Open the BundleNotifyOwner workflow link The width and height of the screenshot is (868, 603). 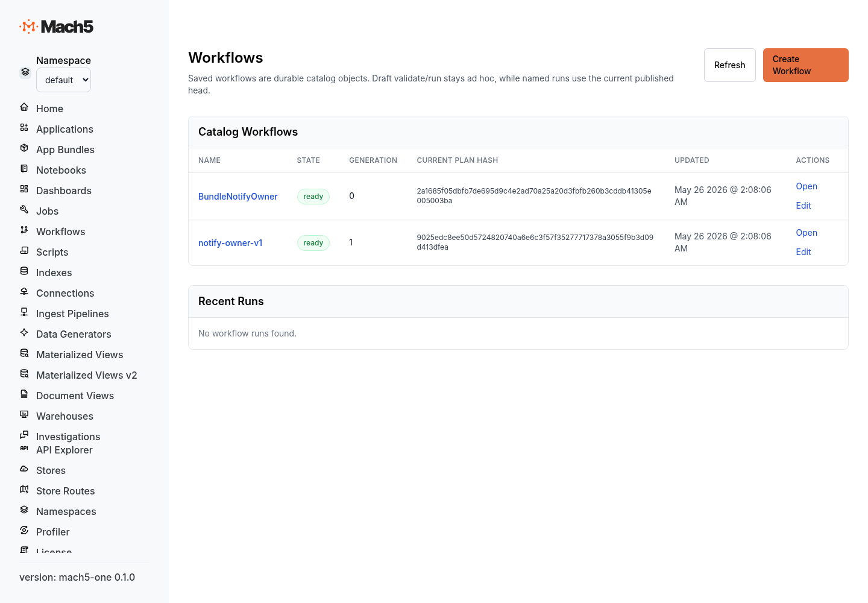coord(238,197)
